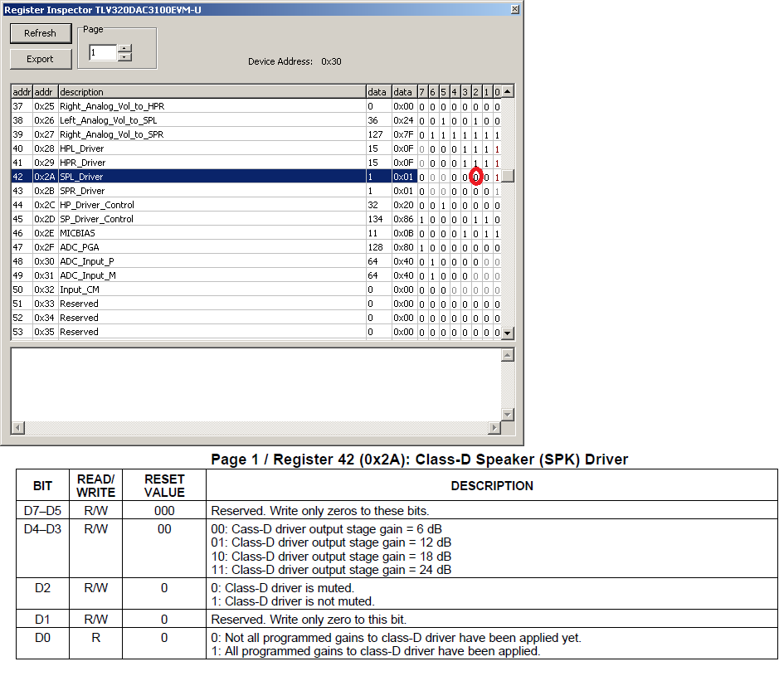The image size is (784, 676).
Task: Click the D4–D3 bit row in datasheet
Action: coord(397,548)
